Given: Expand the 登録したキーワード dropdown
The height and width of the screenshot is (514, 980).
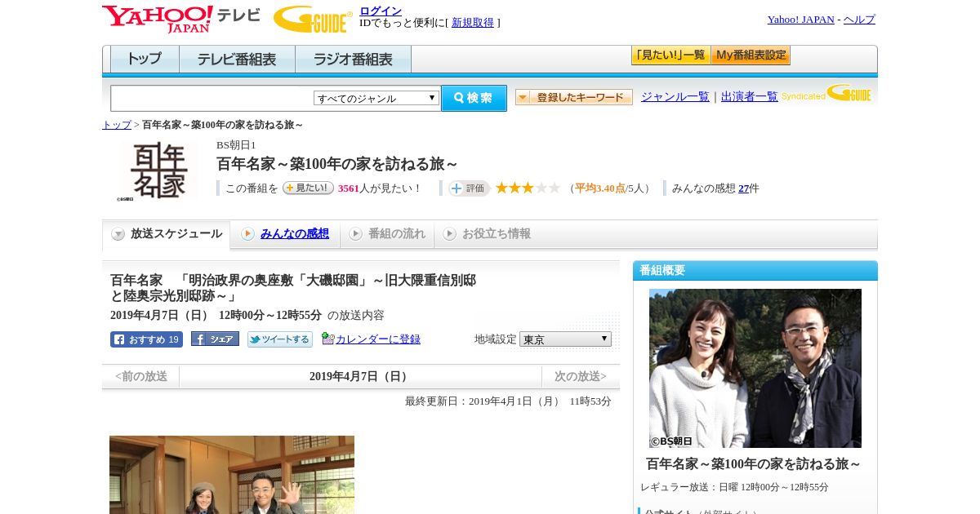Looking at the screenshot, I should [x=574, y=97].
